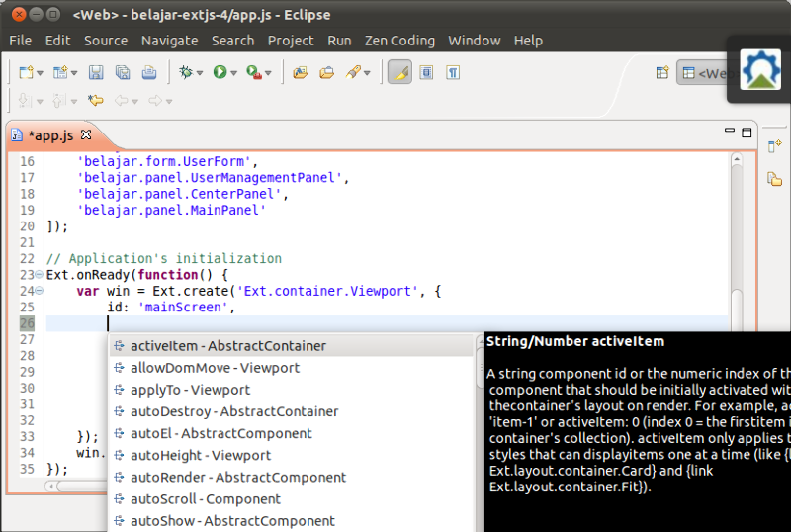Image resolution: width=791 pixels, height=532 pixels.
Task: Open the folder icon in right sidebar
Action: 774,178
